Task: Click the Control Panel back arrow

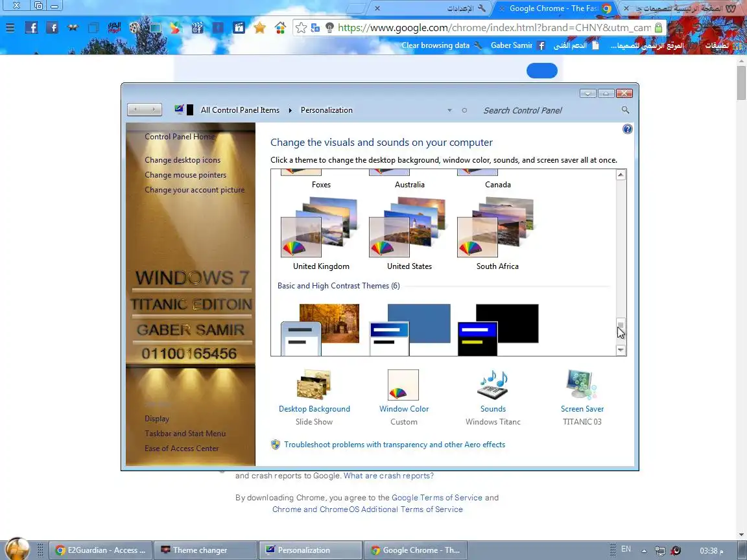Action: tap(136, 110)
